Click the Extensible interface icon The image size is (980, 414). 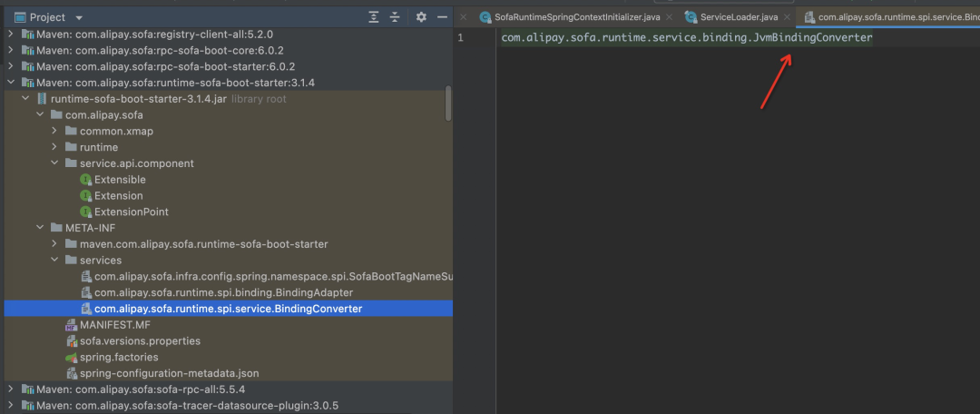point(86,180)
